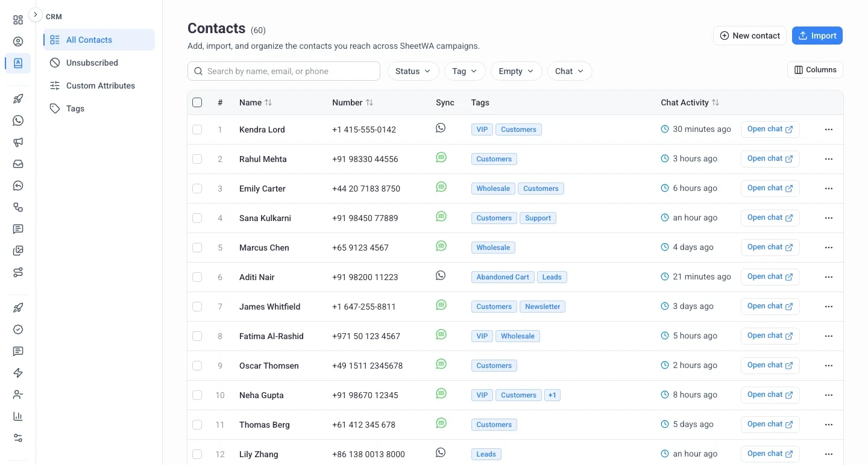
Task: Open Custom Attributes in the CRM menu
Action: tap(99, 86)
